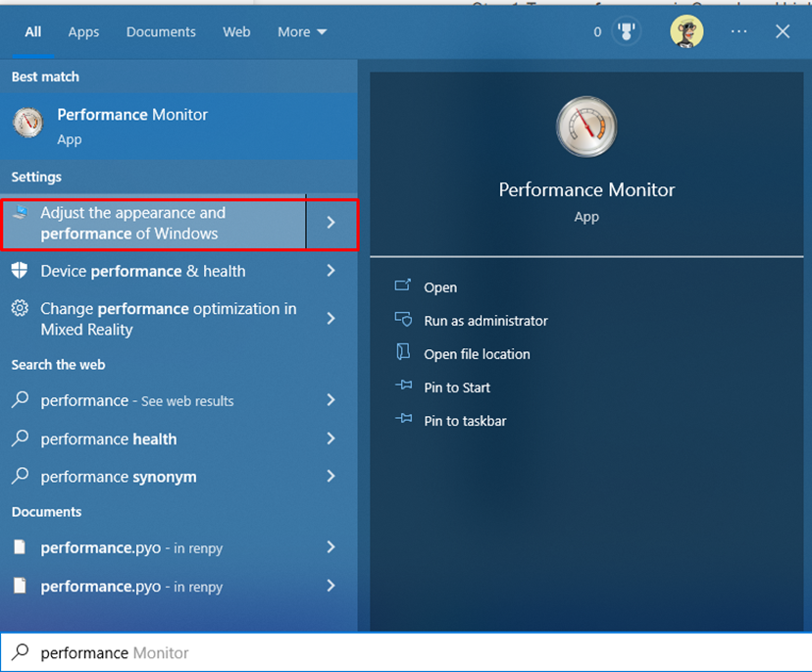The image size is (812, 672).
Task: Choose Run as administrator
Action: point(485,321)
